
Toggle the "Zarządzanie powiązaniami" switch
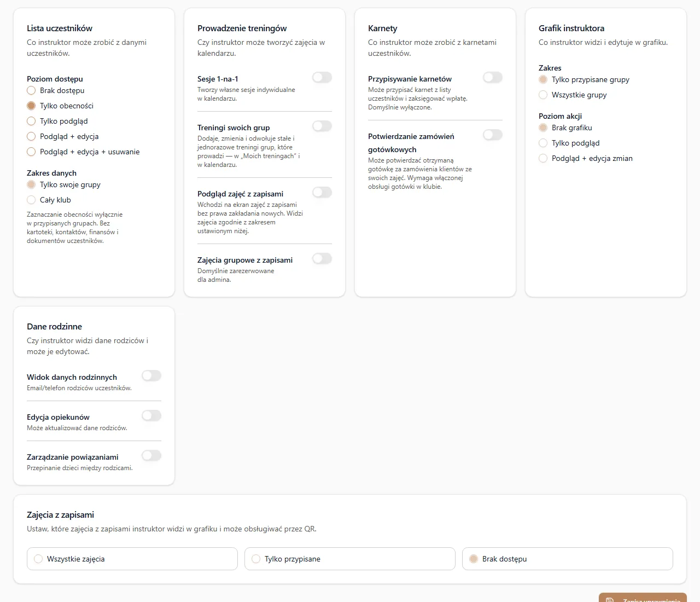151,455
